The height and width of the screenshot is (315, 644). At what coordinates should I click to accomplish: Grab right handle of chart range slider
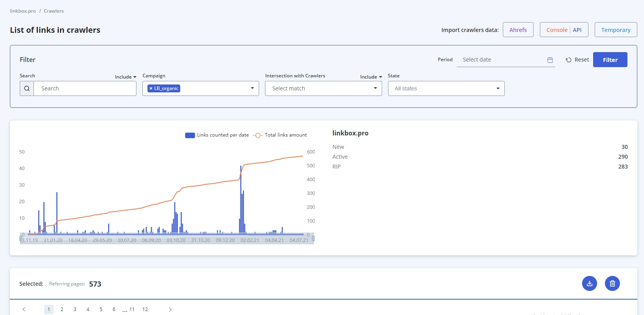click(x=313, y=238)
